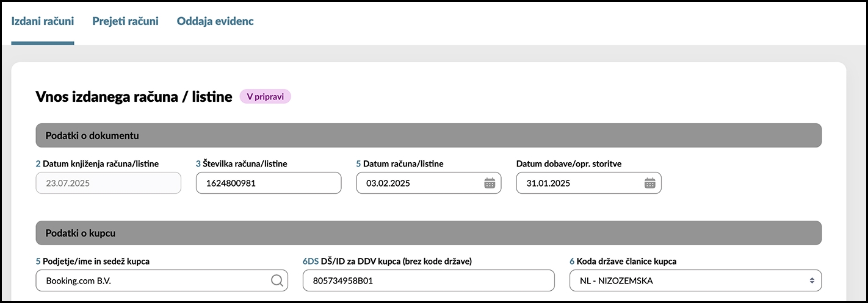Screen dimensions: 868x303
Task: Open calendar picker for Datum računa/listine
Action: (x=490, y=183)
